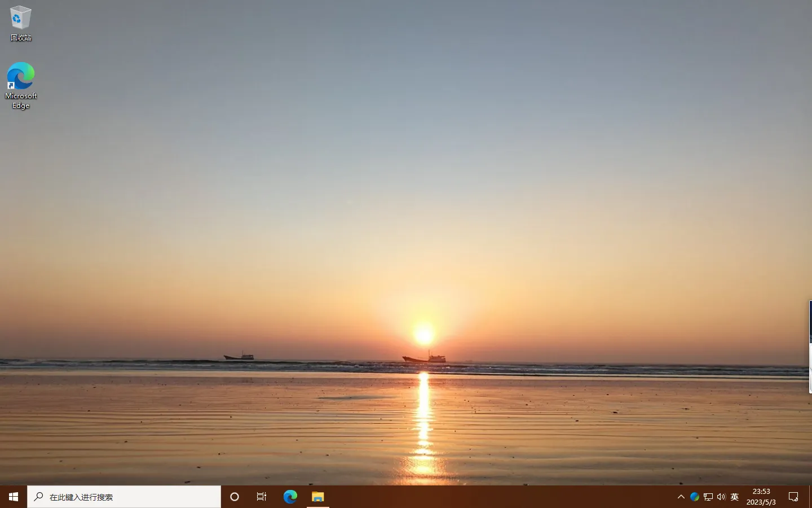The height and width of the screenshot is (508, 812).
Task: Click the speaker icon to adjust volume
Action: tap(721, 497)
